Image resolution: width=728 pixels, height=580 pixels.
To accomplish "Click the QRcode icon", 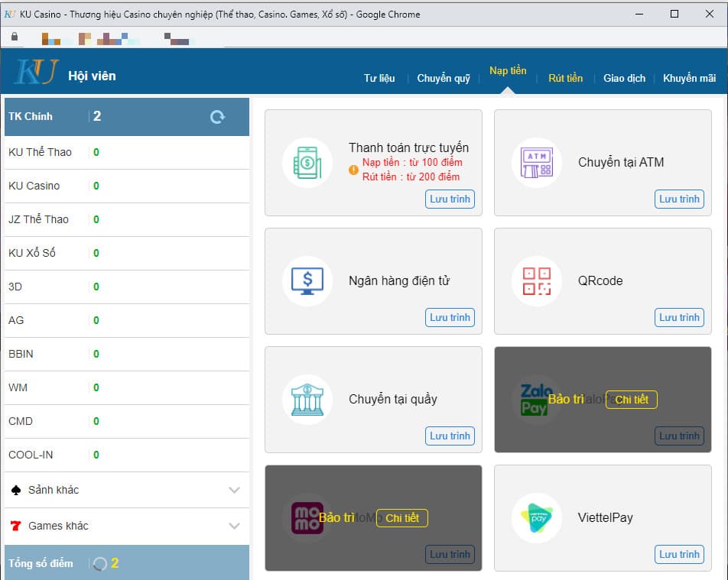I will tap(536, 281).
